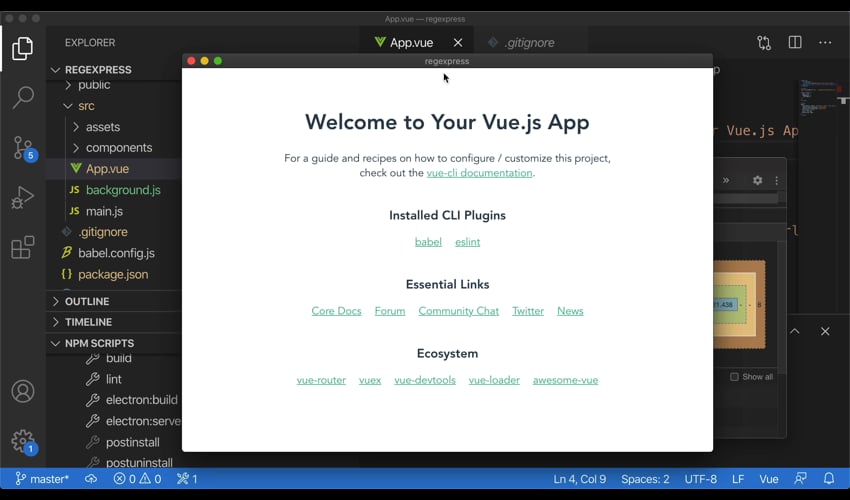The height and width of the screenshot is (500, 850).
Task: Close the bottom panel with the X icon
Action: click(825, 331)
